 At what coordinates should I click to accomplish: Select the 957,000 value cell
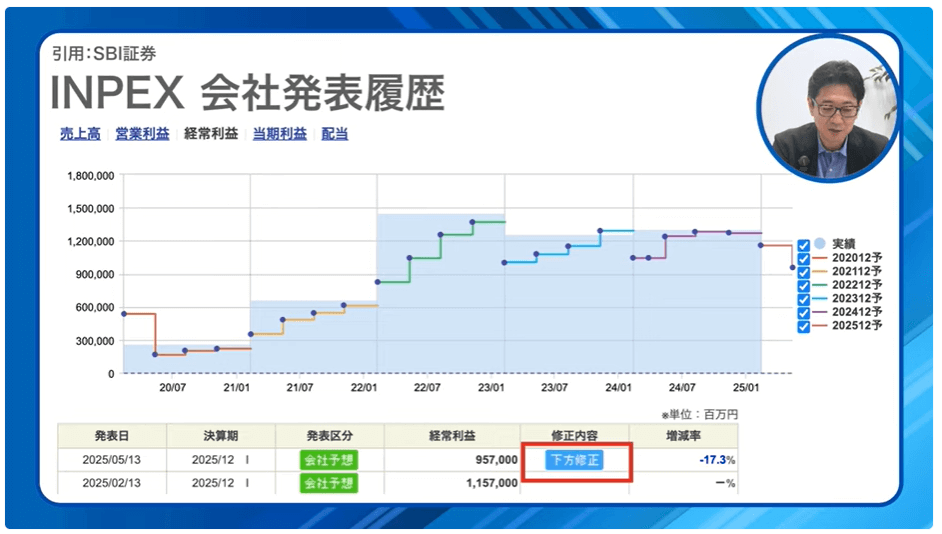pyautogui.click(x=452, y=460)
